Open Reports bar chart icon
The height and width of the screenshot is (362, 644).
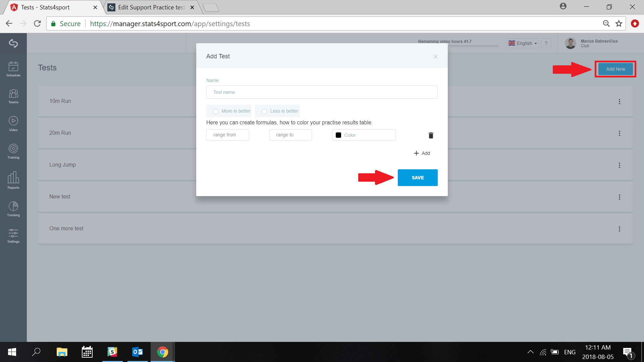[13, 180]
